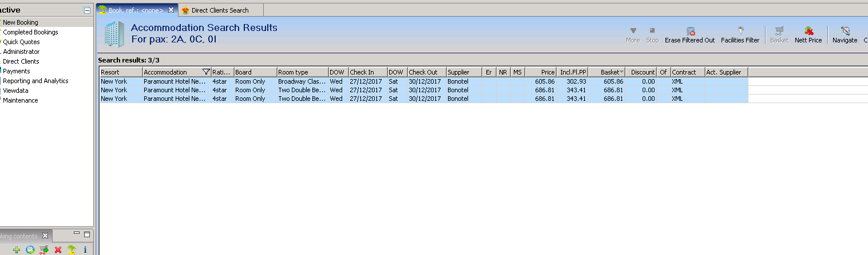The height and width of the screenshot is (255, 868).
Task: Collapse the Active sidebar panel
Action: coord(86,10)
